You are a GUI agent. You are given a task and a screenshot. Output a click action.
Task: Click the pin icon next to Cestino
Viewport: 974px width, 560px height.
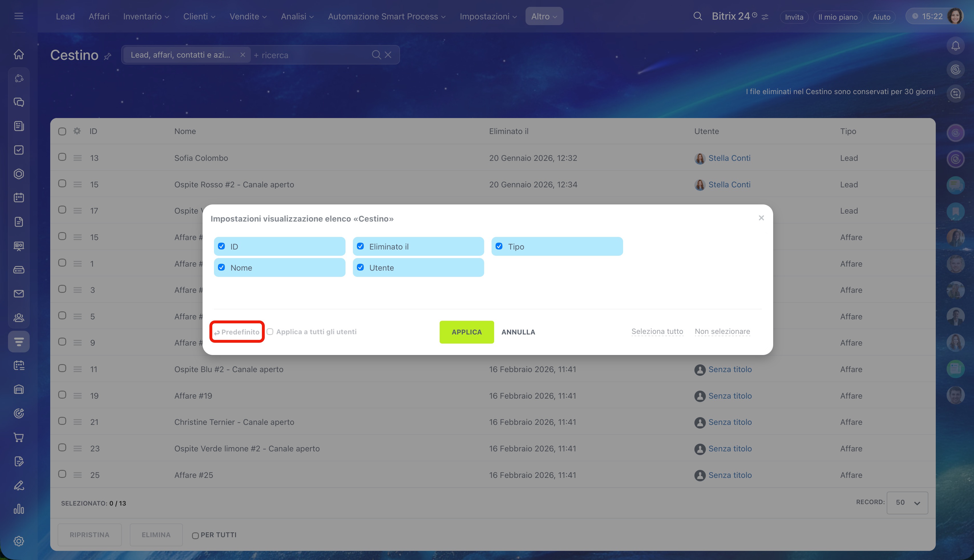tap(108, 56)
